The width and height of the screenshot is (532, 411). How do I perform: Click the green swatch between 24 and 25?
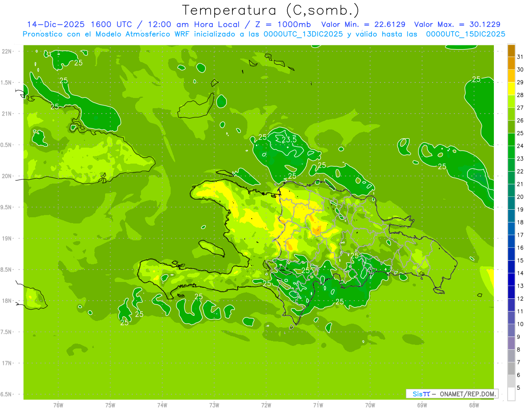pyautogui.click(x=511, y=140)
